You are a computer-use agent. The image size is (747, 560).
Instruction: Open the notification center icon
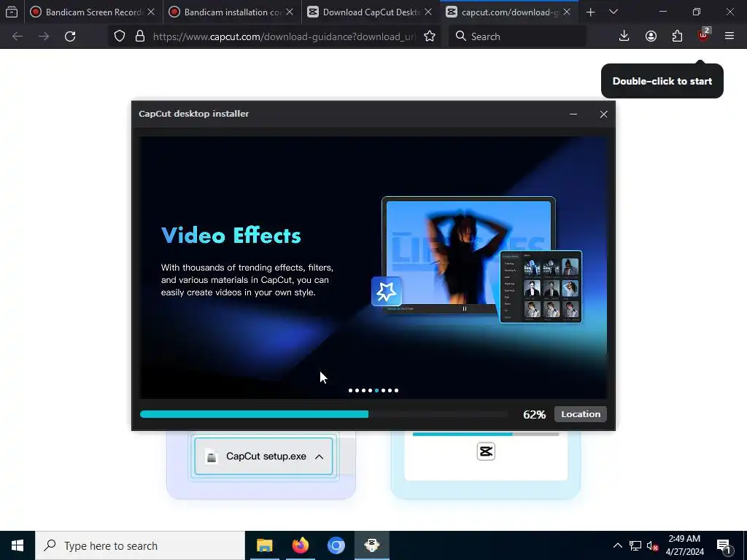(724, 545)
